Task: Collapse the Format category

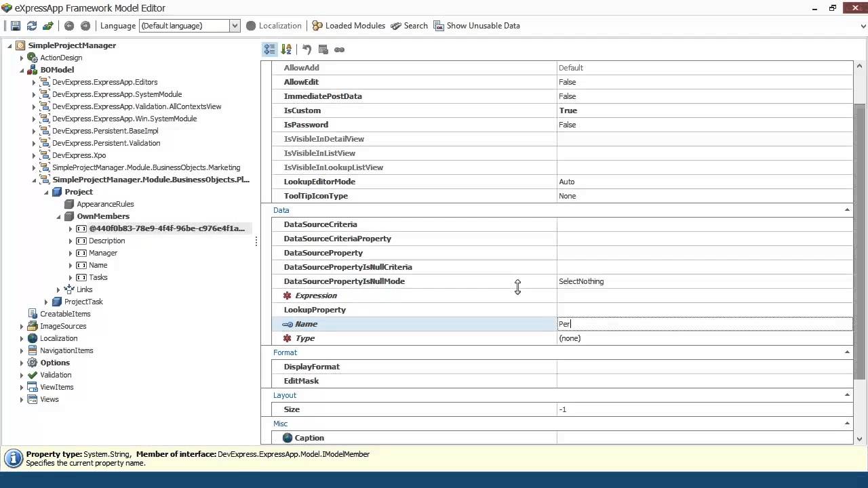Action: click(847, 352)
